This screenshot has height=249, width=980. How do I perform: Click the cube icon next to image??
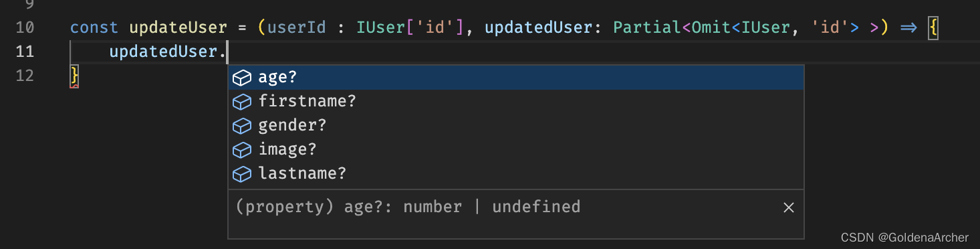coord(241,150)
